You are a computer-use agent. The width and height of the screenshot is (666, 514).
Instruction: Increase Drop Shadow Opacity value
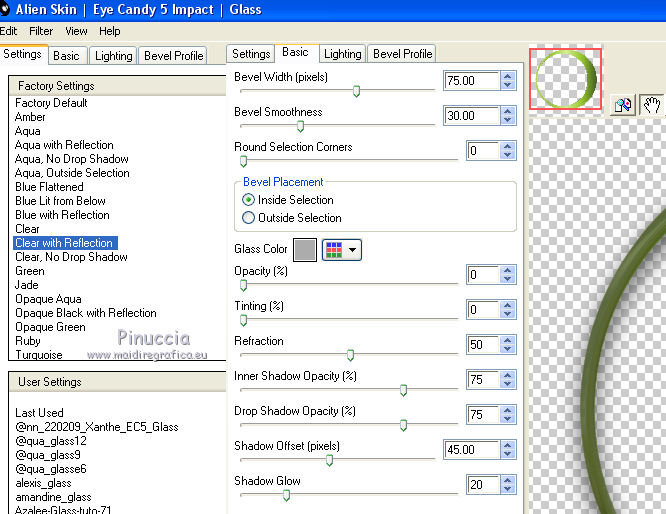pyautogui.click(x=508, y=410)
